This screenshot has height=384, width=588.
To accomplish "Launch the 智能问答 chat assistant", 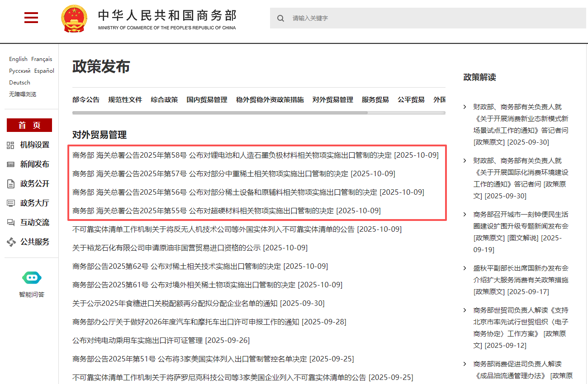I will (31, 278).
